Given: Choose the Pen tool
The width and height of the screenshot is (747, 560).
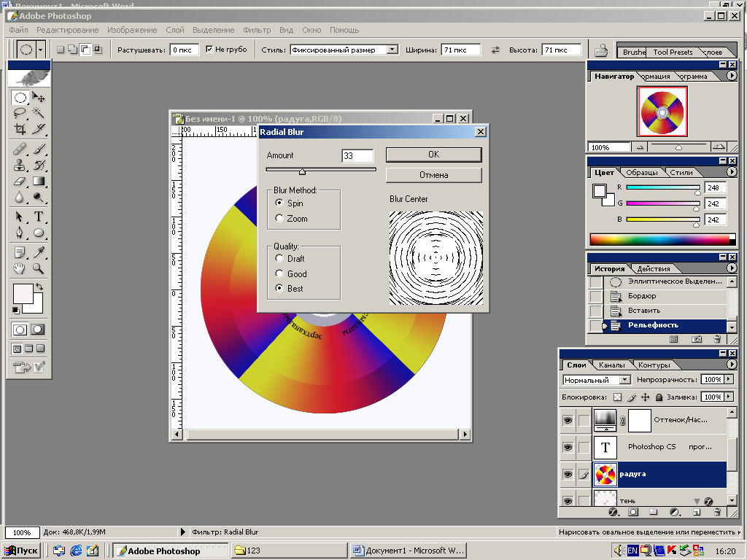Looking at the screenshot, I should click(20, 233).
